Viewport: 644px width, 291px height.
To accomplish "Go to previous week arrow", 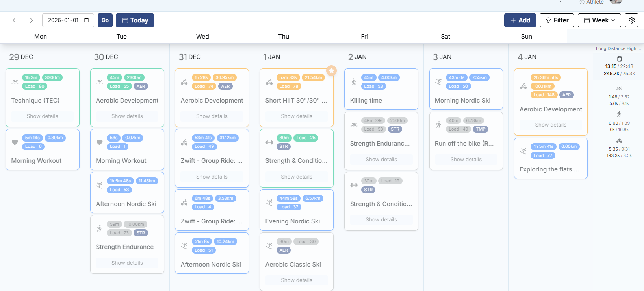I will (14, 20).
